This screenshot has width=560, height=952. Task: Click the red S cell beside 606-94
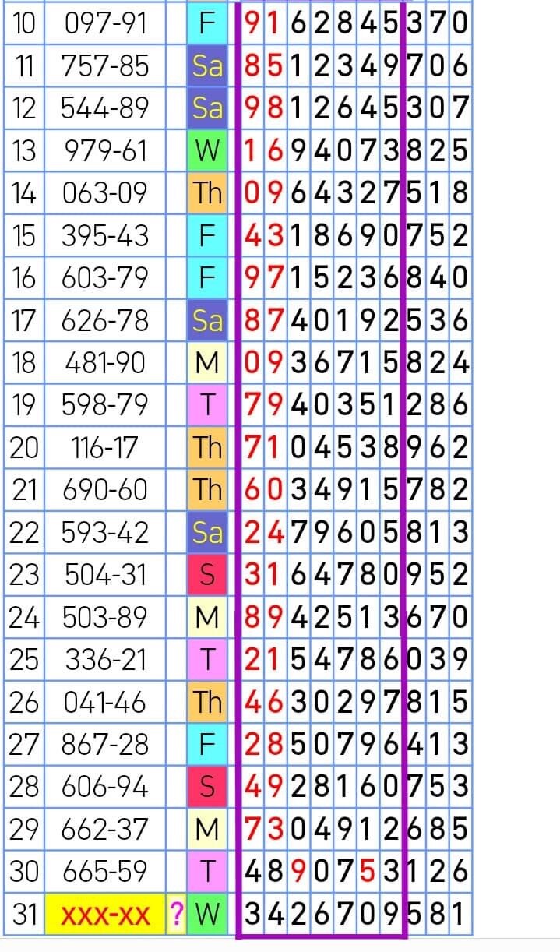(207, 786)
